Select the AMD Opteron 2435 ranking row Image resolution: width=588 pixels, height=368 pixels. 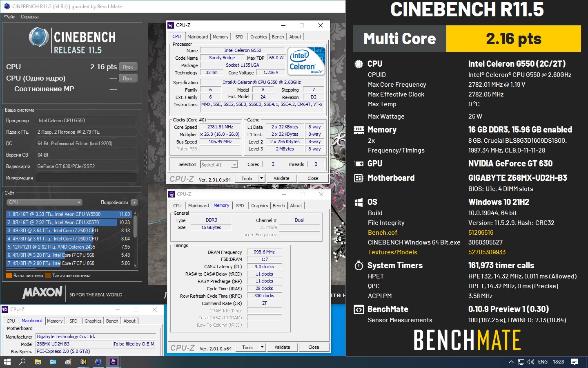pyautogui.click(x=69, y=247)
